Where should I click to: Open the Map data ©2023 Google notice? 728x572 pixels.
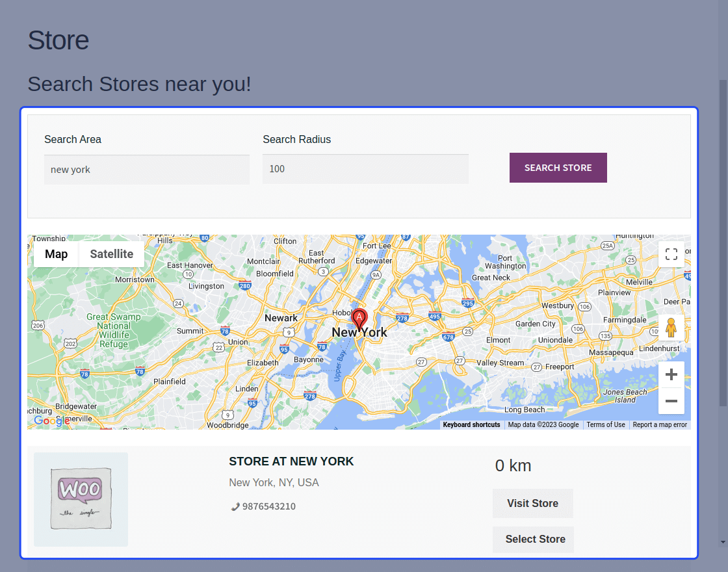(x=542, y=424)
